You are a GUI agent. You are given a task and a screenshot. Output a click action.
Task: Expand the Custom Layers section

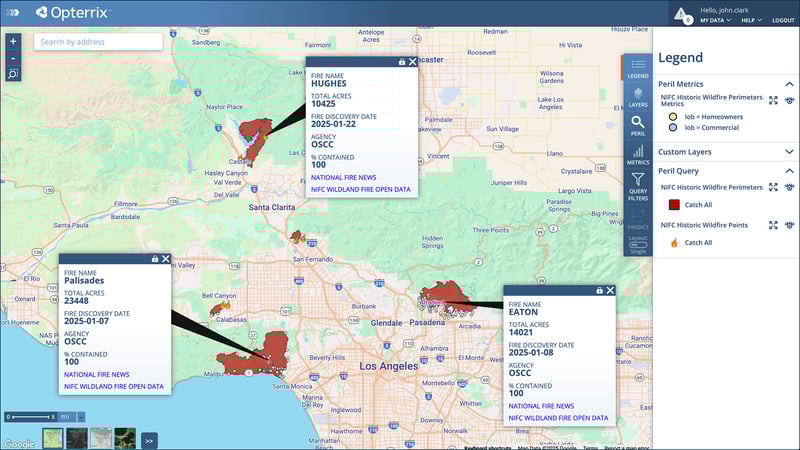point(789,152)
